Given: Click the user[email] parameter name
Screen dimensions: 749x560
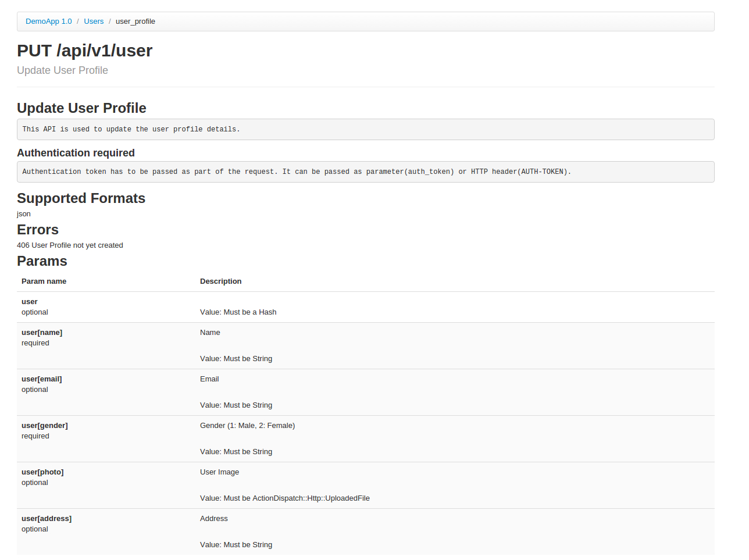Looking at the screenshot, I should click(x=42, y=379).
